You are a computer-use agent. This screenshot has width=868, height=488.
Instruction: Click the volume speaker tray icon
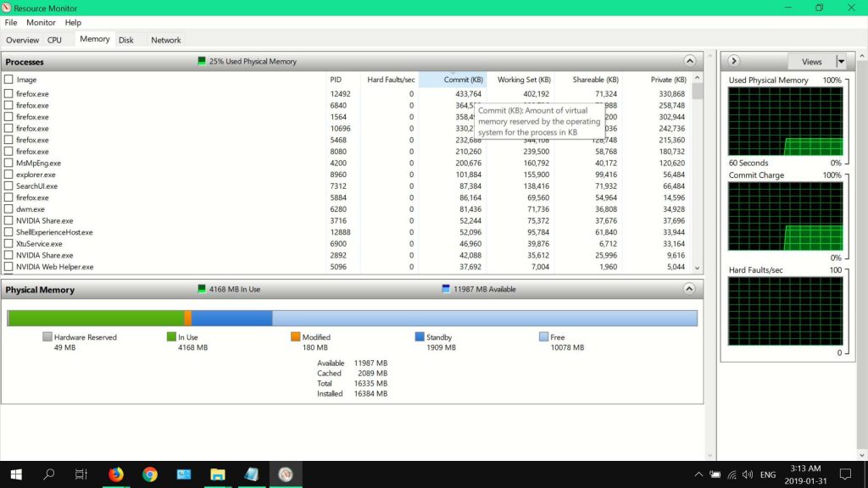pyautogui.click(x=748, y=474)
